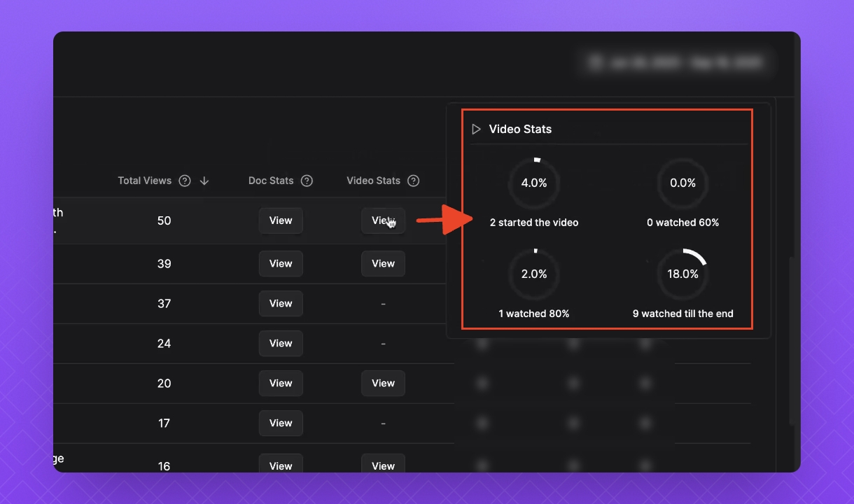Open Doc Stats View for the 50 views row
854x504 pixels.
281,220
